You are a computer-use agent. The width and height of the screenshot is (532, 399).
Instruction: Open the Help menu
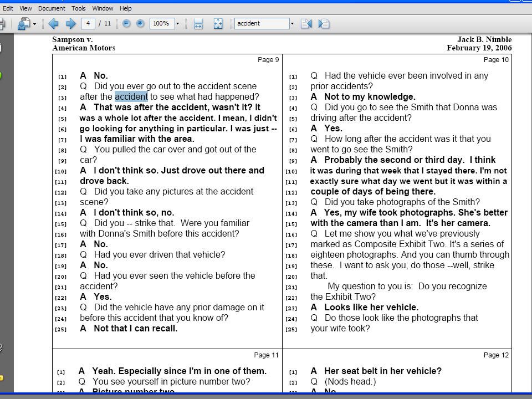(x=126, y=8)
